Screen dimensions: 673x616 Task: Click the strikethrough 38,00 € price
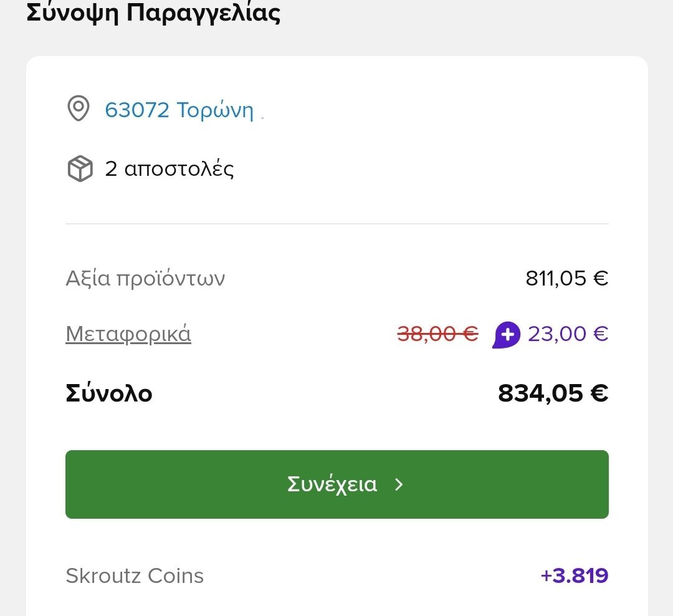click(x=437, y=334)
